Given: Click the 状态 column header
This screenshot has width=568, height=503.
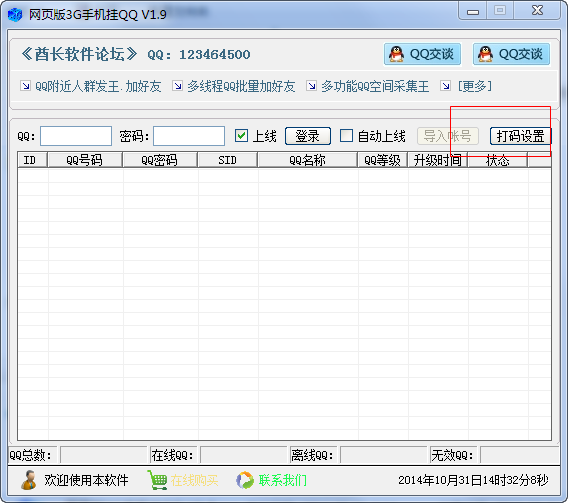Looking at the screenshot, I should tap(498, 160).
